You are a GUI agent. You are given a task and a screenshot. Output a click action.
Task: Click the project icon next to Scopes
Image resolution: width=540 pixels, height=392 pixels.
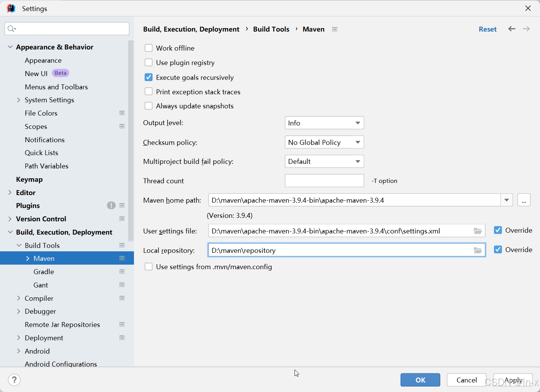[x=122, y=126]
